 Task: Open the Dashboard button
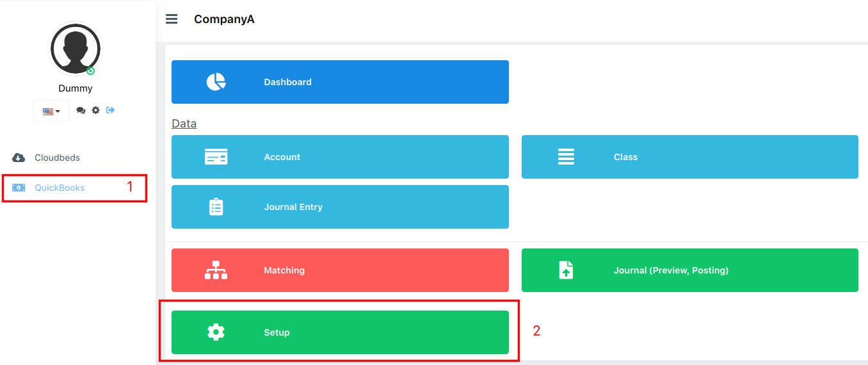340,82
